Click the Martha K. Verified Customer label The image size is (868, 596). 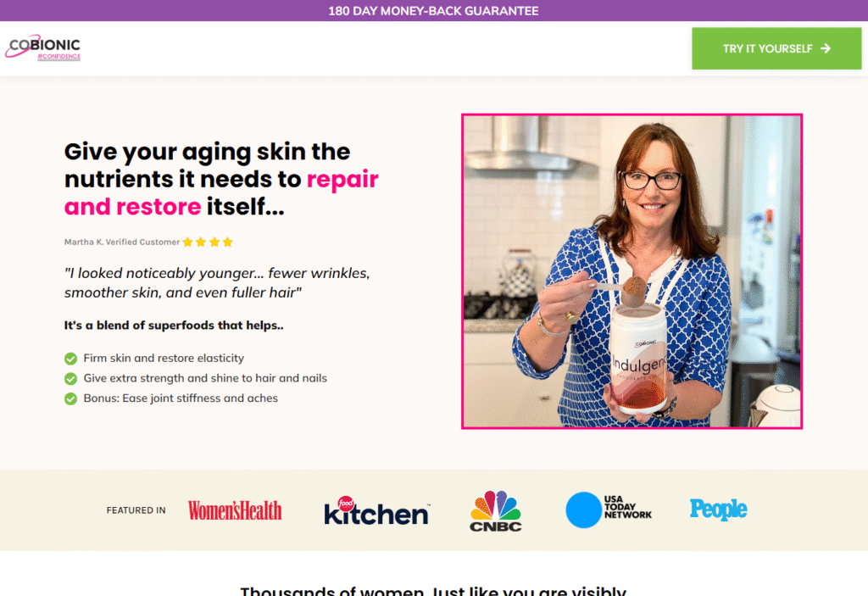[x=122, y=242]
